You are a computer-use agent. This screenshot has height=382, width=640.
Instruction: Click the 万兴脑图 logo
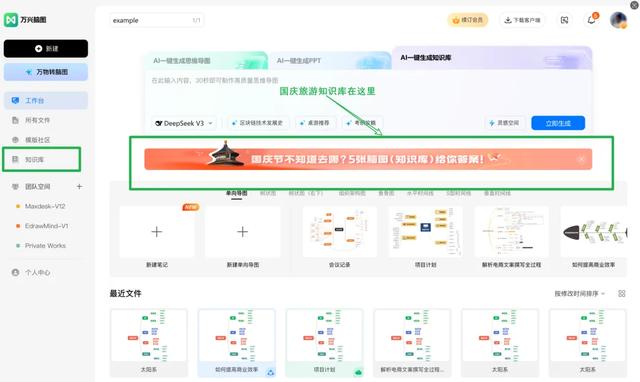click(25, 20)
